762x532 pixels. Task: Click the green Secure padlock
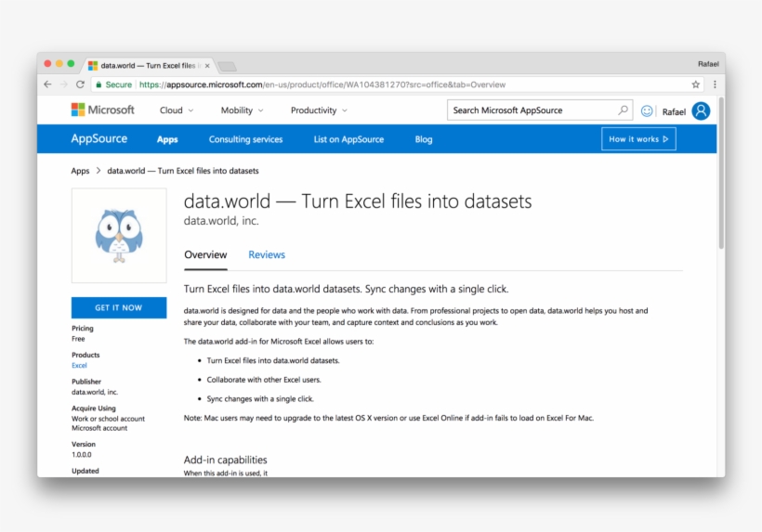(x=99, y=84)
